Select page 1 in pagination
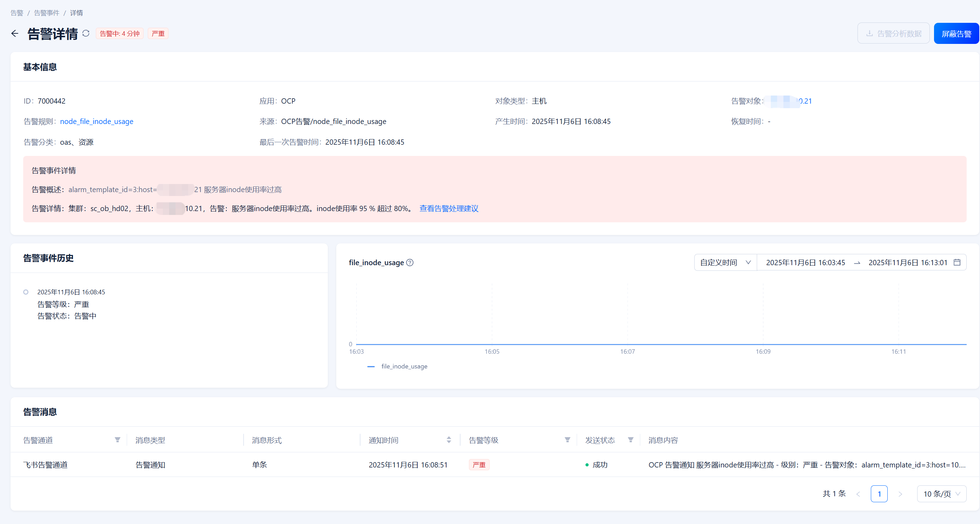Image resolution: width=980 pixels, height=524 pixels. coord(879,493)
